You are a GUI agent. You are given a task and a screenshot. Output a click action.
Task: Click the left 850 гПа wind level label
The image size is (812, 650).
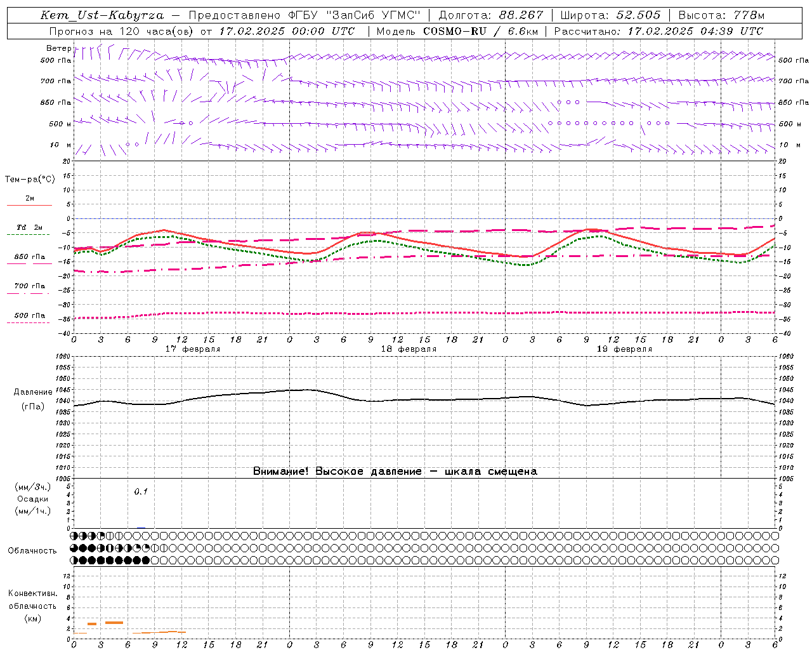click(56, 102)
